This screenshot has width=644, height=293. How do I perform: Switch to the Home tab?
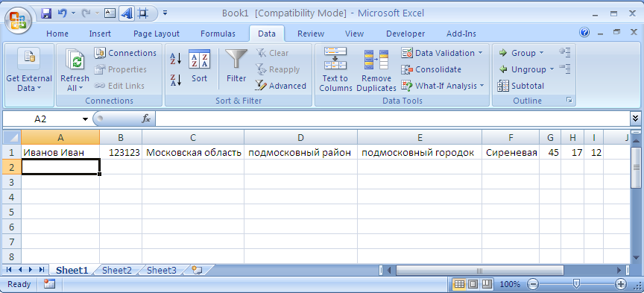(57, 34)
